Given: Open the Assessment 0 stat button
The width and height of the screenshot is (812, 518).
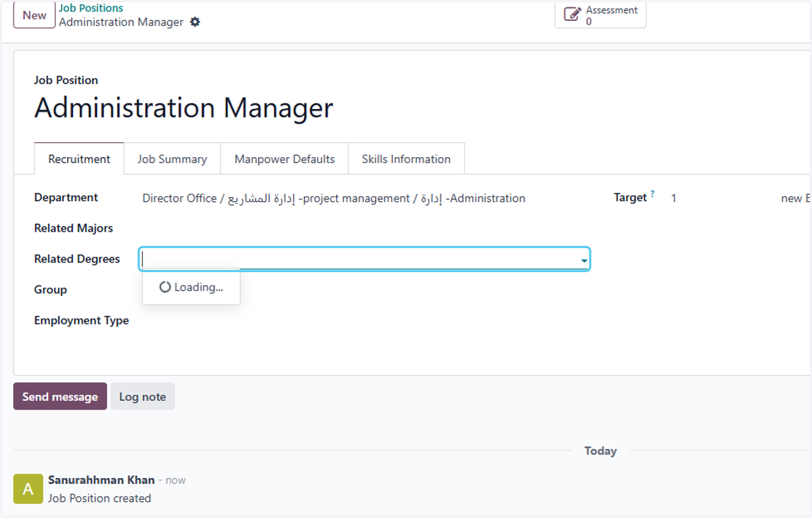Looking at the screenshot, I should [600, 15].
